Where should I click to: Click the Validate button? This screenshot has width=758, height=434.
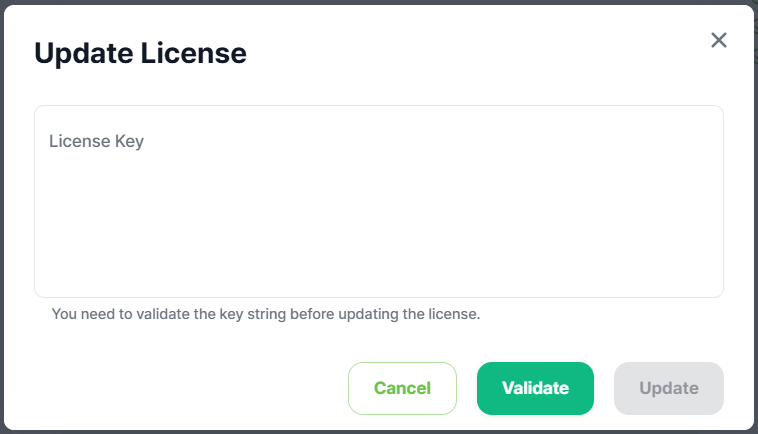[x=535, y=388]
